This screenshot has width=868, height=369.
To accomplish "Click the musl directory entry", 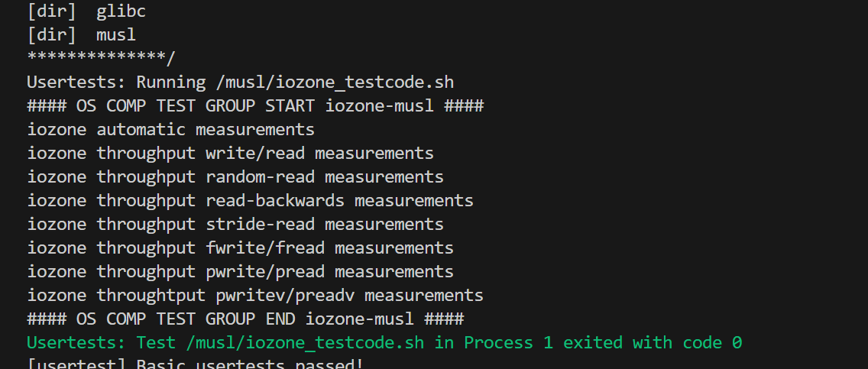I will pyautogui.click(x=116, y=35).
